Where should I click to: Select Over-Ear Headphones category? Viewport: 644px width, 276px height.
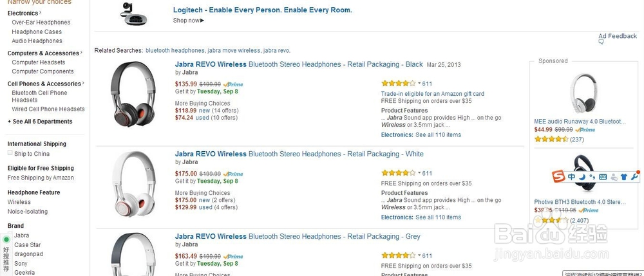click(x=41, y=23)
